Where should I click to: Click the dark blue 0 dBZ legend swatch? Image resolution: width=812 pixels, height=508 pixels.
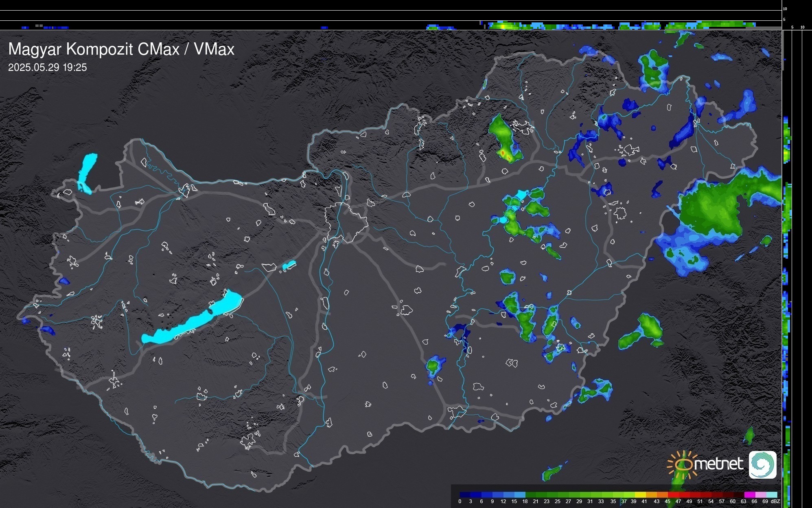click(465, 495)
